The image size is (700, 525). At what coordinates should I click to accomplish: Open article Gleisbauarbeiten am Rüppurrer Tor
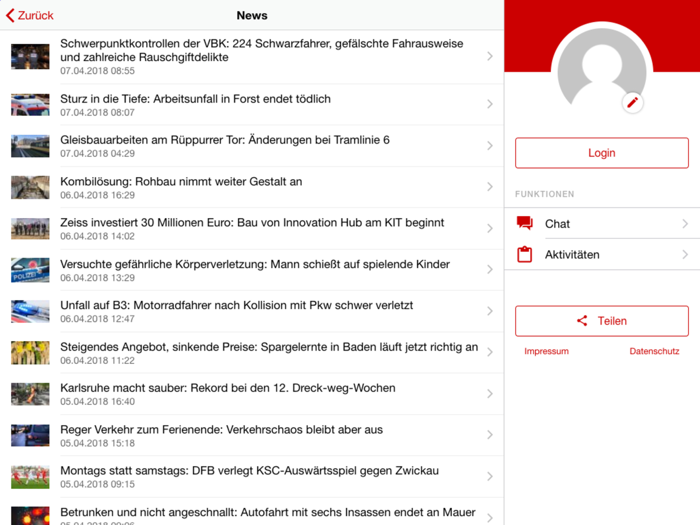(252, 146)
